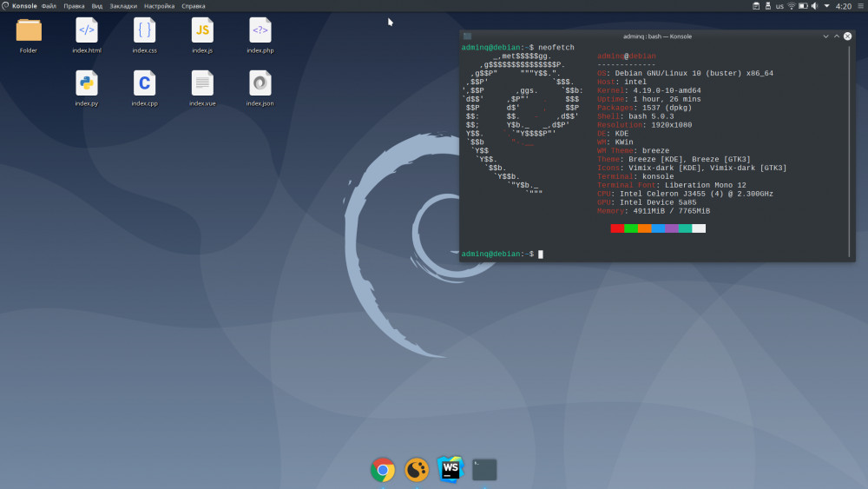The image size is (868, 489).
Task: Open the battery status tray icon
Action: 803,6
